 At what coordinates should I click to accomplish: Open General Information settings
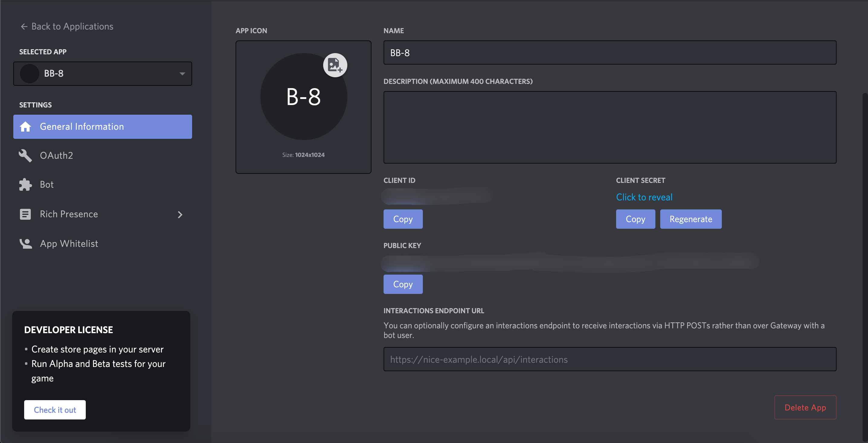[102, 126]
